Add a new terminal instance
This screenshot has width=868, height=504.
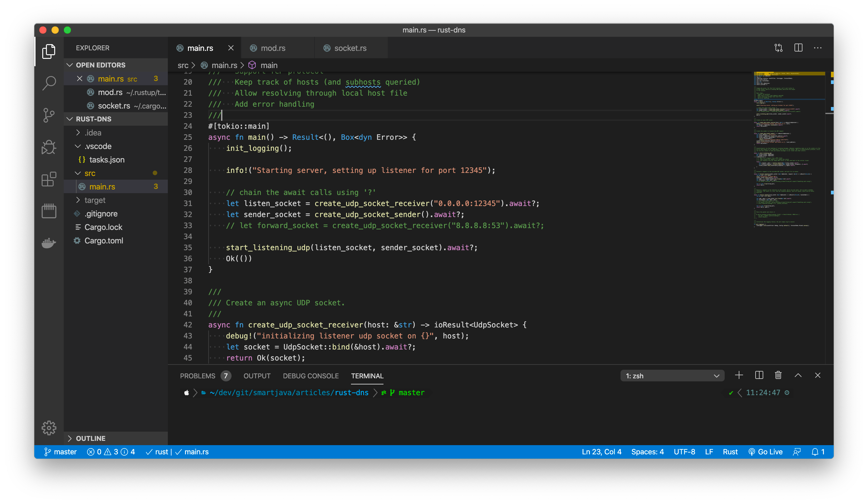point(739,376)
